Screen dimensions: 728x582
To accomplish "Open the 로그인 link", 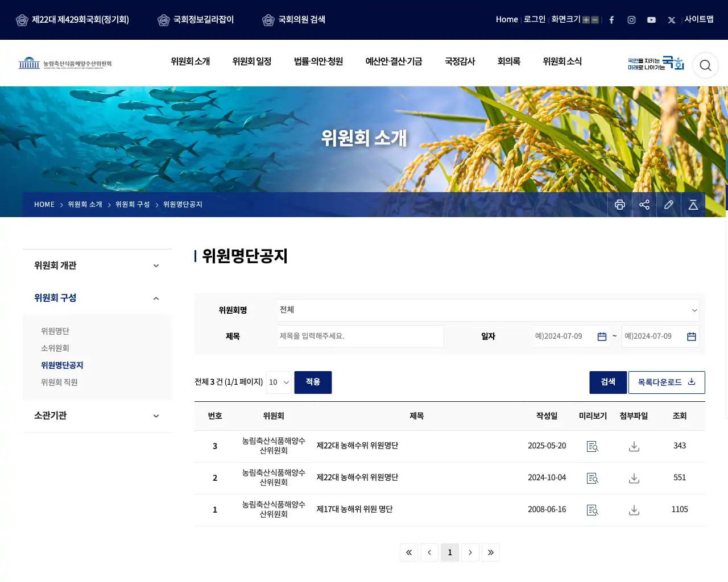I will pos(535,19).
